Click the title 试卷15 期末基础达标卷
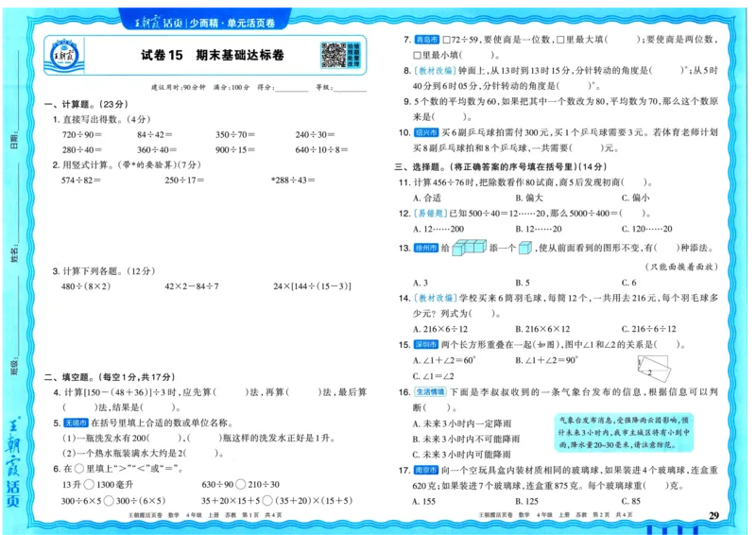Viewport: 756px width, 535px height. 212,55
